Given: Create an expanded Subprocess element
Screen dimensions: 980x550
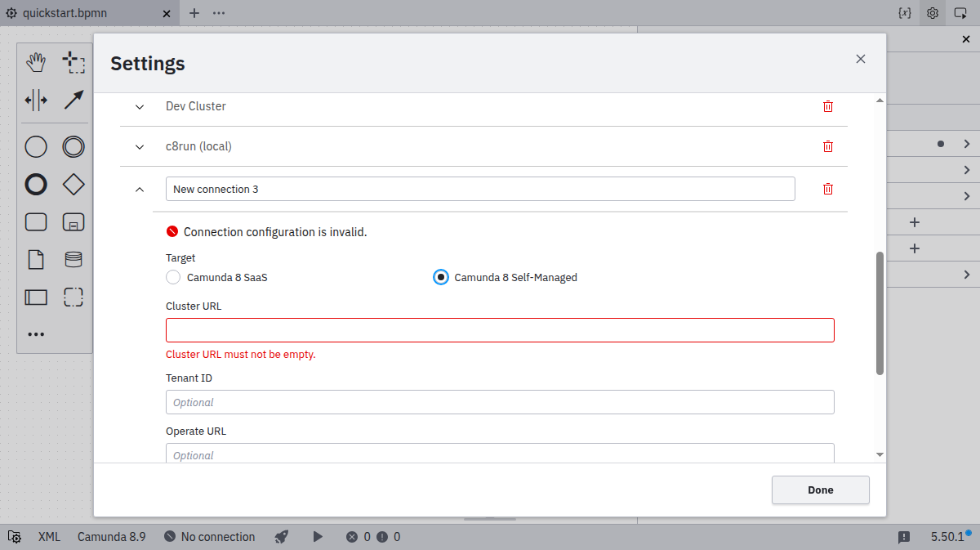Looking at the screenshot, I should tap(73, 222).
